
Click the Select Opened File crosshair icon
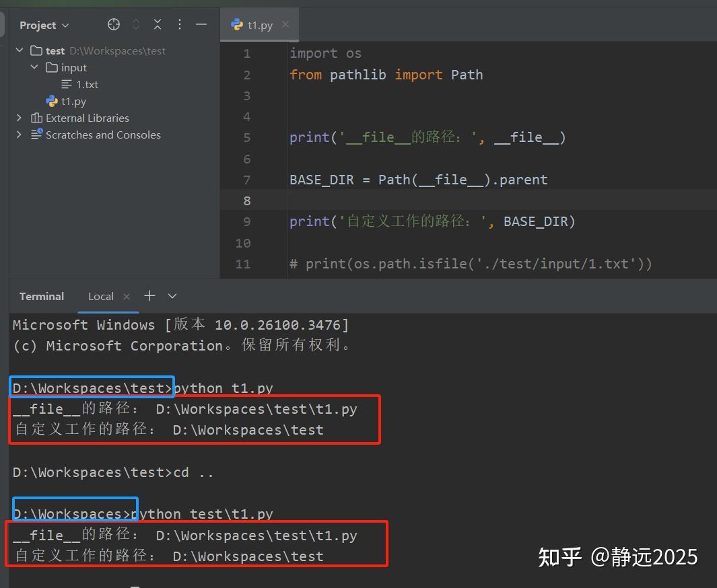pyautogui.click(x=113, y=24)
